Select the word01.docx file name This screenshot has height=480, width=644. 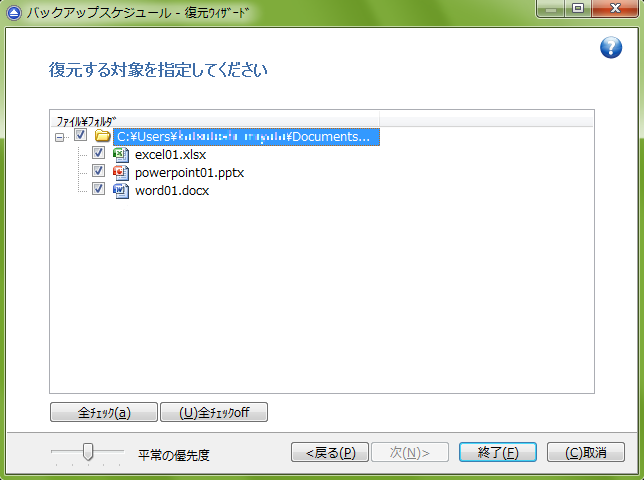172,190
